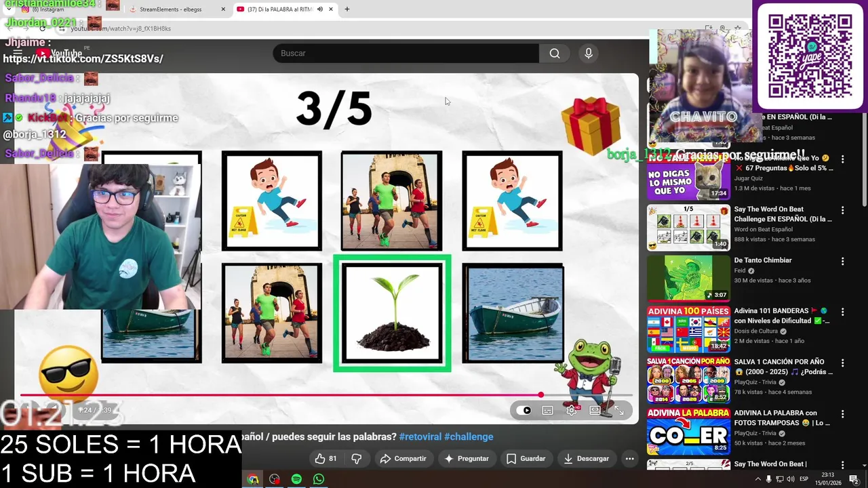
Task: Open options for Say The Word On Beat Challenge
Action: tap(843, 210)
